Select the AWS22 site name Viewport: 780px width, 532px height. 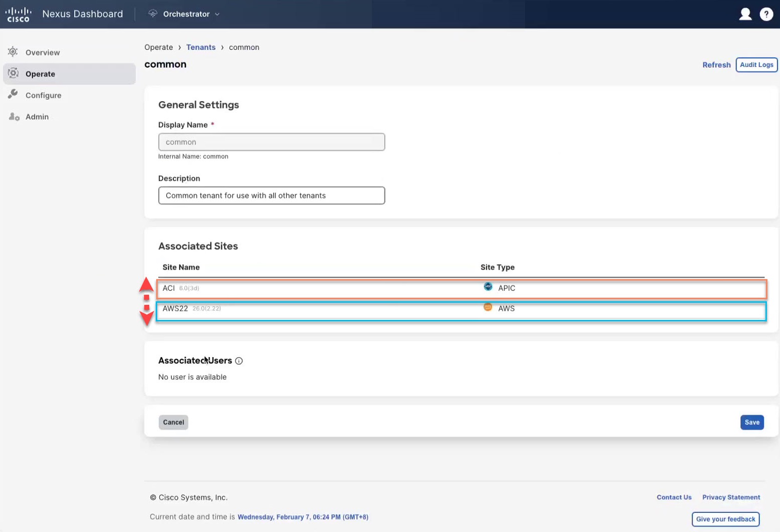pyautogui.click(x=175, y=308)
